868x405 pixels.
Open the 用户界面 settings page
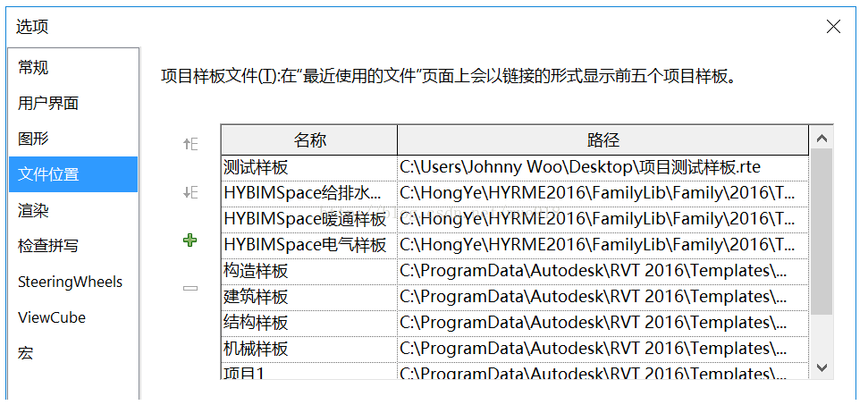73,103
